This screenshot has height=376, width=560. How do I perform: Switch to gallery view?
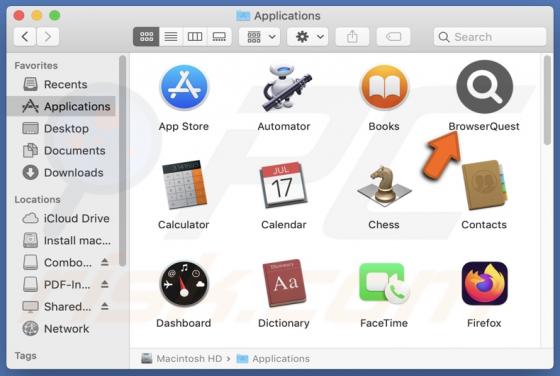point(219,36)
